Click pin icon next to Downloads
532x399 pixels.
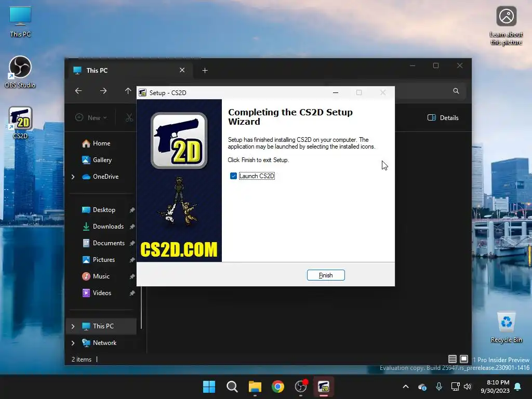[132, 227]
